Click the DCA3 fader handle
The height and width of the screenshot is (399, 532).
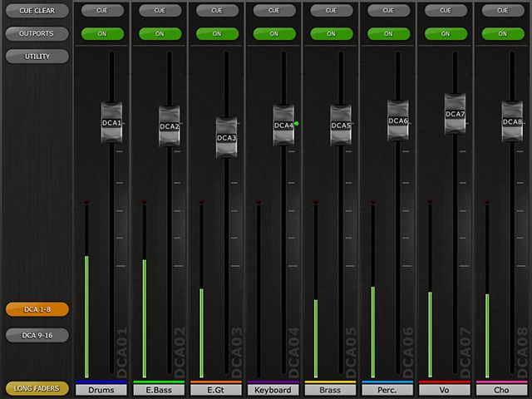[x=227, y=137]
